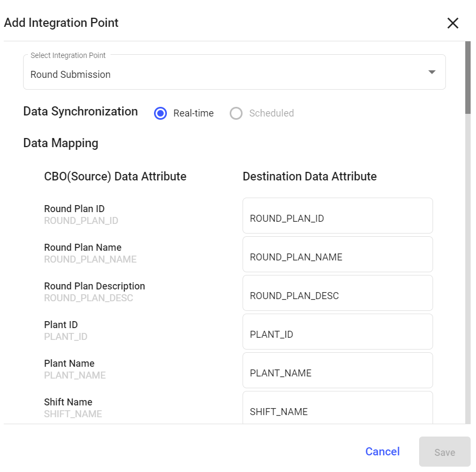Select the PLANT_NAME destination field
This screenshot has height=472, width=476.
pyautogui.click(x=338, y=371)
